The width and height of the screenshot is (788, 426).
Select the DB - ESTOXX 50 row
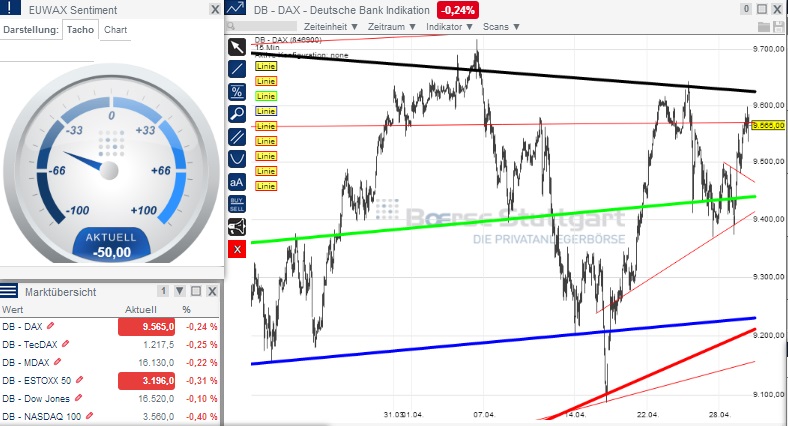(x=110, y=381)
